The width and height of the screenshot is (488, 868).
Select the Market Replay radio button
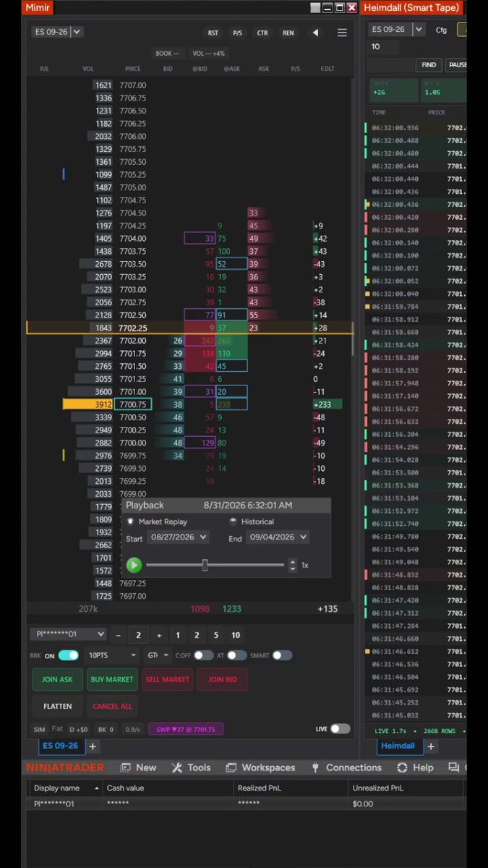tap(131, 522)
